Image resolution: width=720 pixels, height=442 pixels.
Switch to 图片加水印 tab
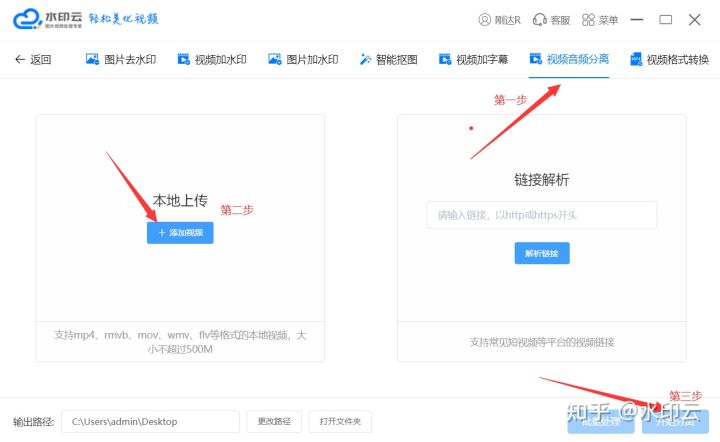coord(303,59)
